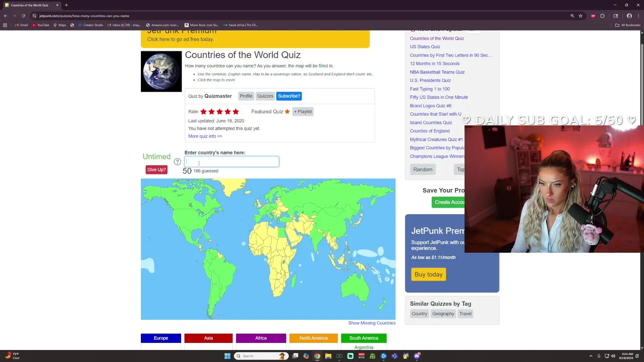Image resolution: width=644 pixels, height=362 pixels.
Task: Click the yellow Buy today button
Action: [429, 275]
